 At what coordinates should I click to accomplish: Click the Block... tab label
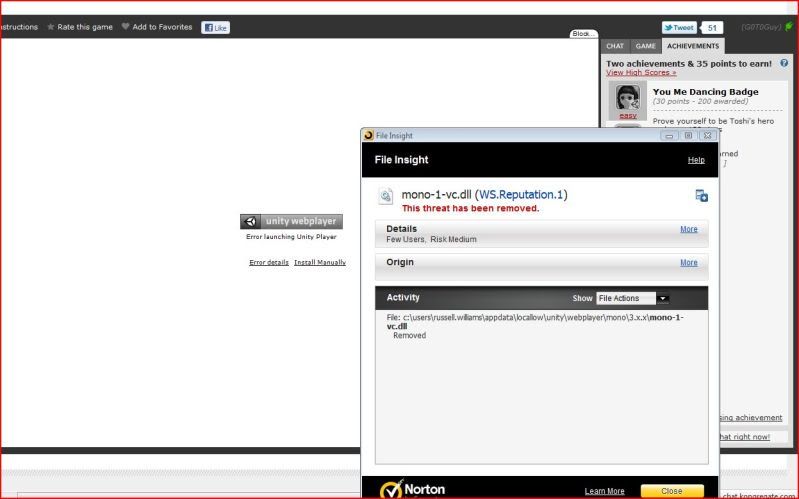point(583,34)
